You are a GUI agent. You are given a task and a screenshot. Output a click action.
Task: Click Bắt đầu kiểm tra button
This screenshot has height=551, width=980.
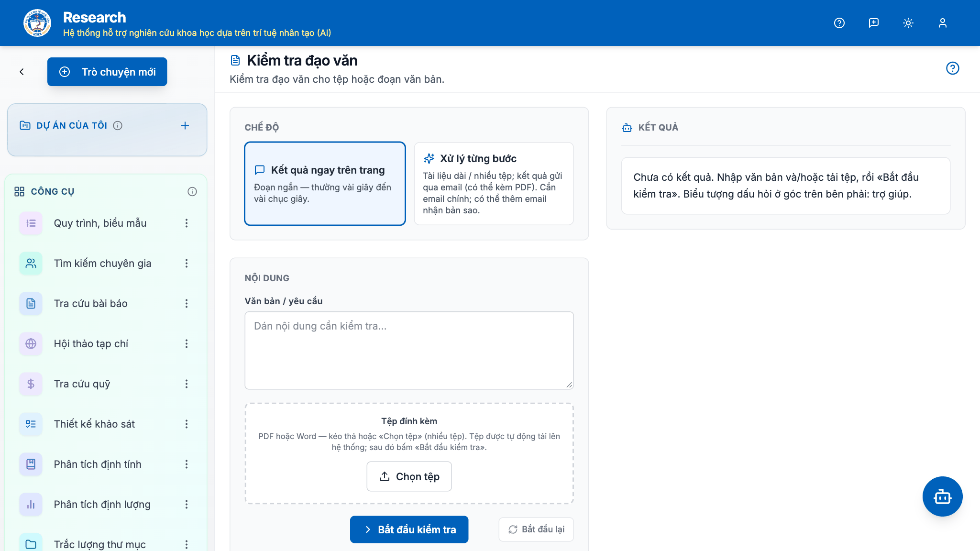[409, 529]
